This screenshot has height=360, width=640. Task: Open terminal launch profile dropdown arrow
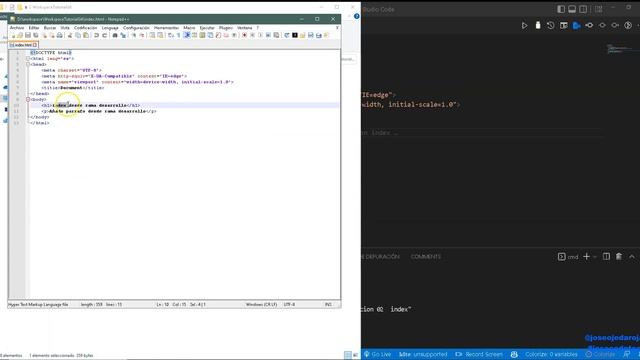pos(595,257)
